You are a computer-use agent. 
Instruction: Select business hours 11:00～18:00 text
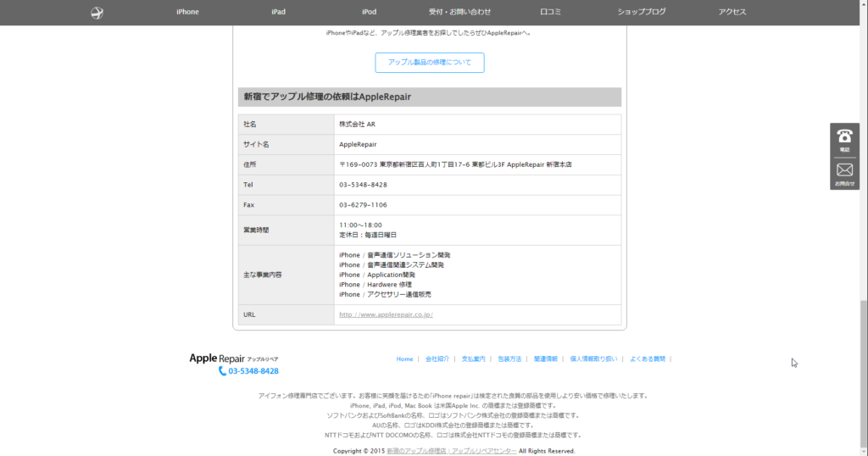coord(360,225)
